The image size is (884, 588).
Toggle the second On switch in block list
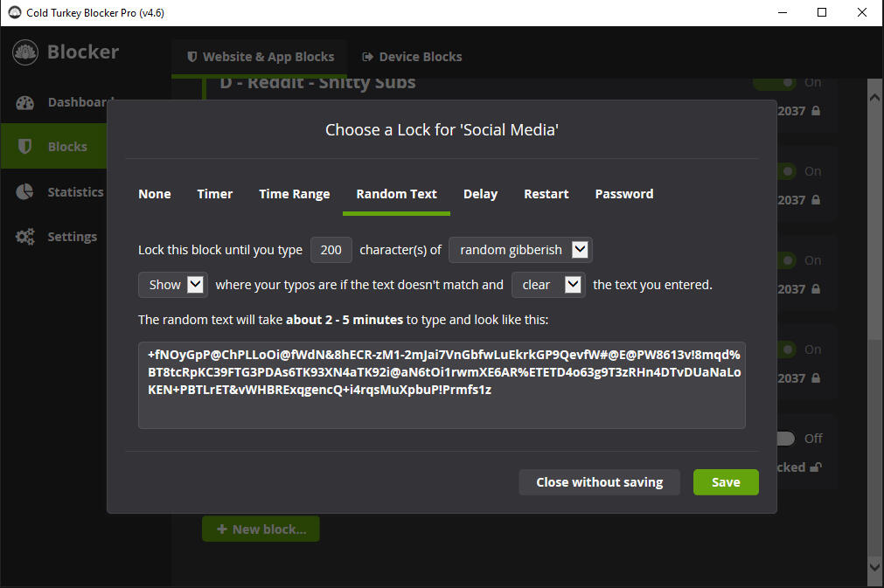click(x=785, y=171)
